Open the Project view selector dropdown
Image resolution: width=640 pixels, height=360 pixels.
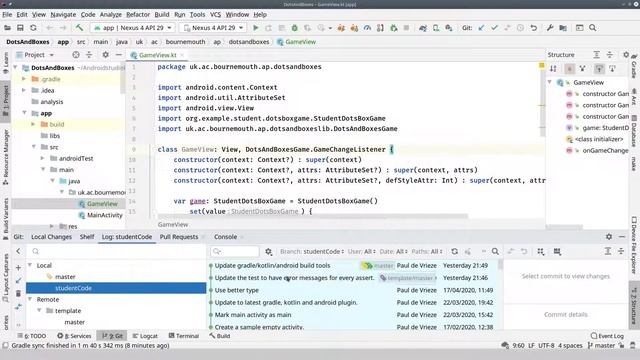(x=35, y=55)
